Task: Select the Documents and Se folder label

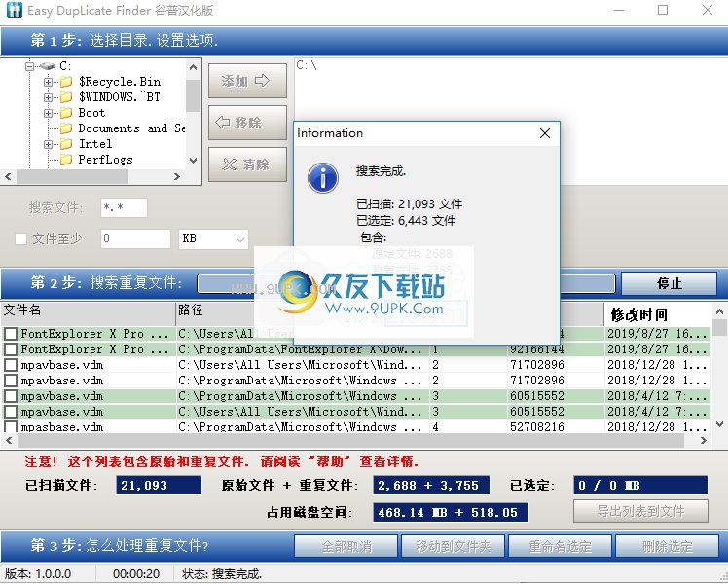Action: pyautogui.click(x=131, y=128)
